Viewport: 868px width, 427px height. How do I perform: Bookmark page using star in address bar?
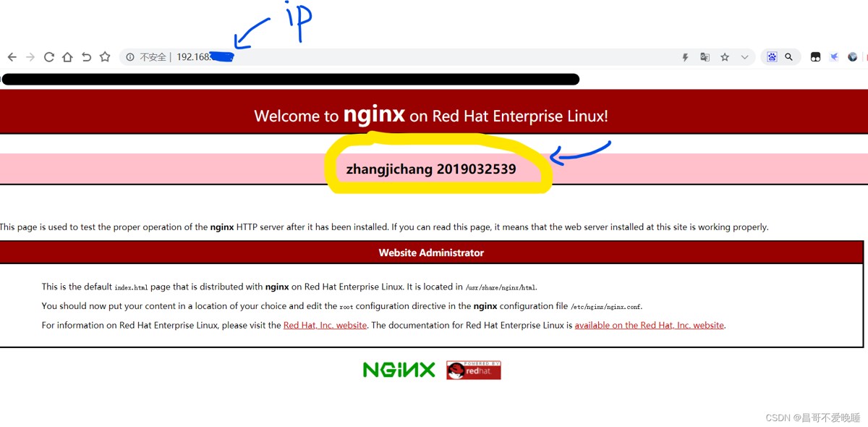pyautogui.click(x=725, y=57)
